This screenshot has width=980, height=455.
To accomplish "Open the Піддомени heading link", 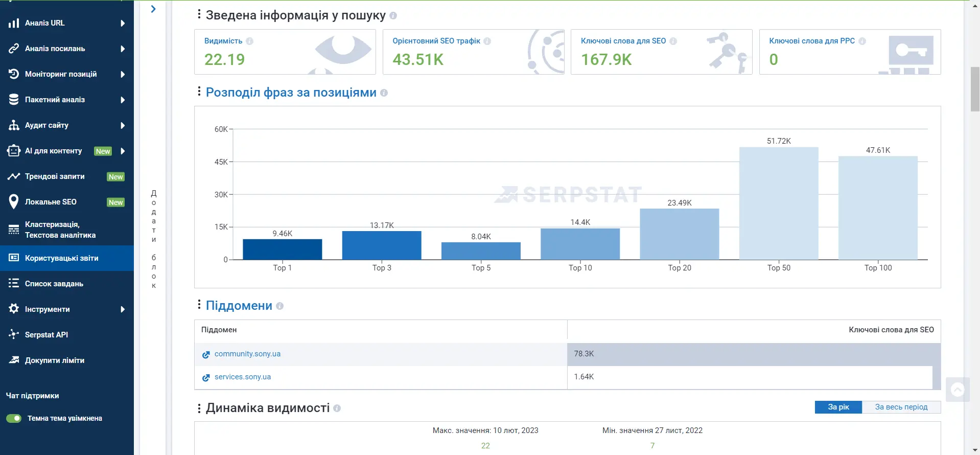I will point(239,306).
